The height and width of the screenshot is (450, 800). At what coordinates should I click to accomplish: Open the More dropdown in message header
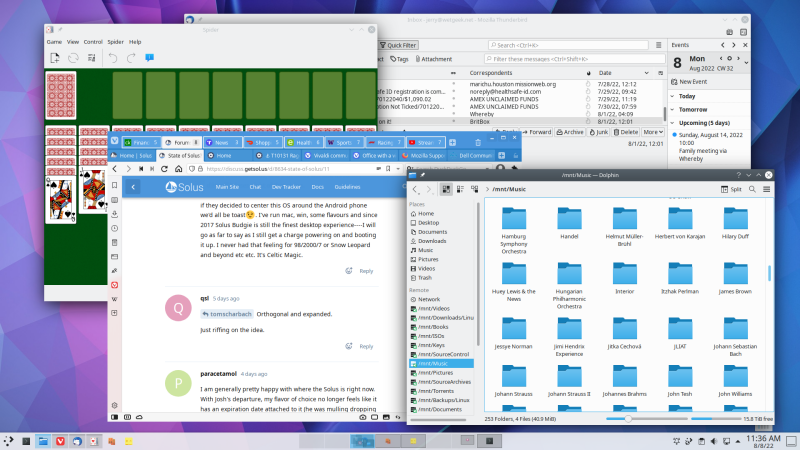coord(654,132)
